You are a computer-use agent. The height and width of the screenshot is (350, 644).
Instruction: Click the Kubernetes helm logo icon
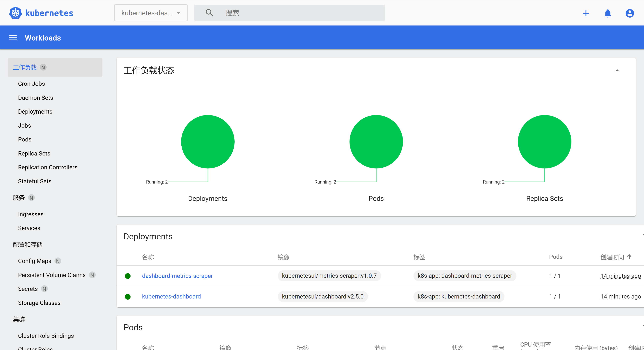point(16,13)
